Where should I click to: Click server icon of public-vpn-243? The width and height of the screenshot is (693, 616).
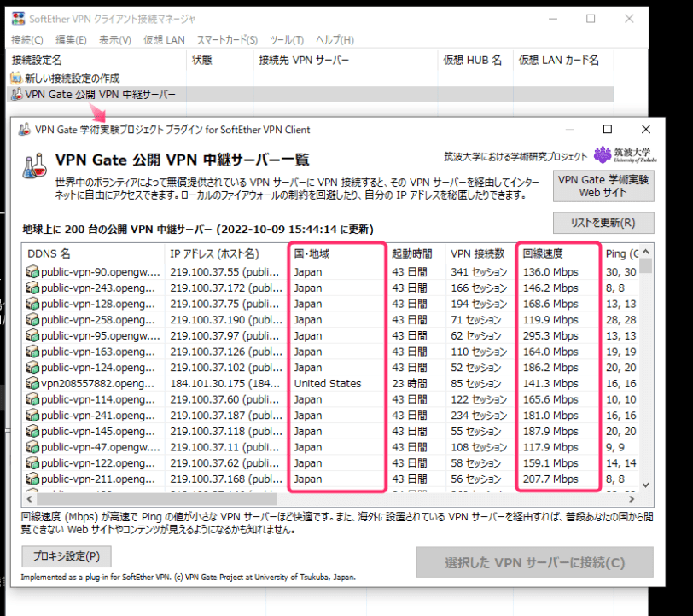pos(32,288)
